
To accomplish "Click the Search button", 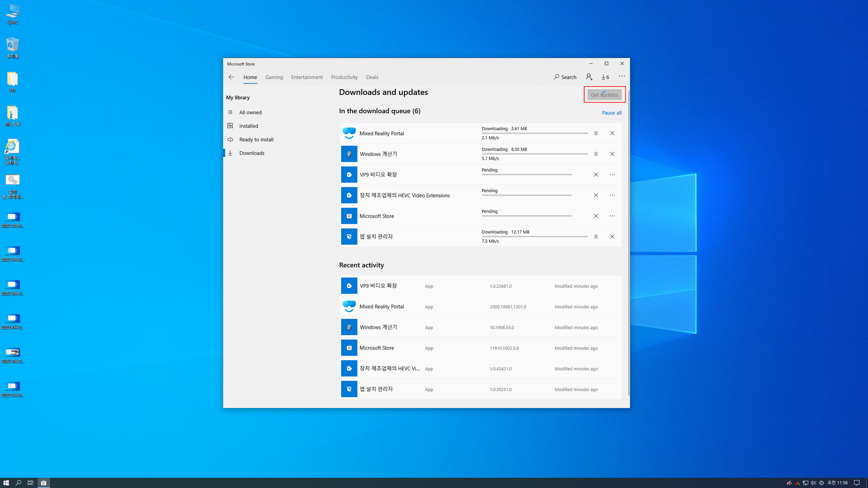I will click(x=565, y=77).
